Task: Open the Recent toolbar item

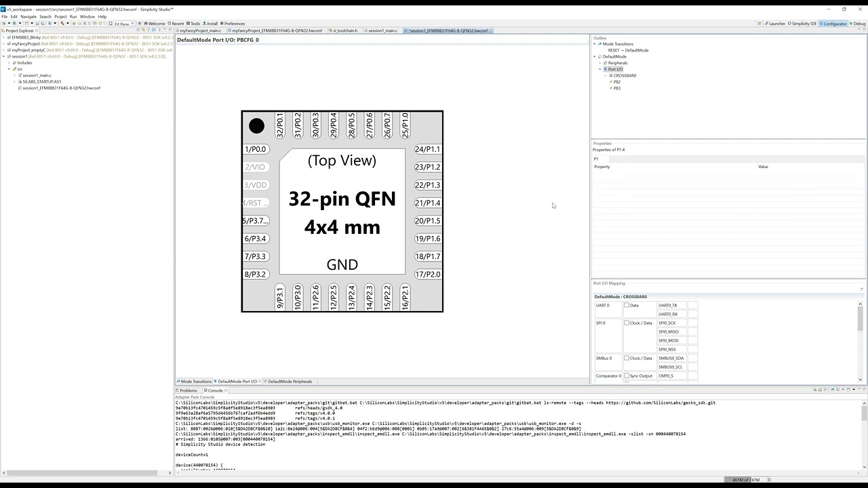Action: [175, 23]
